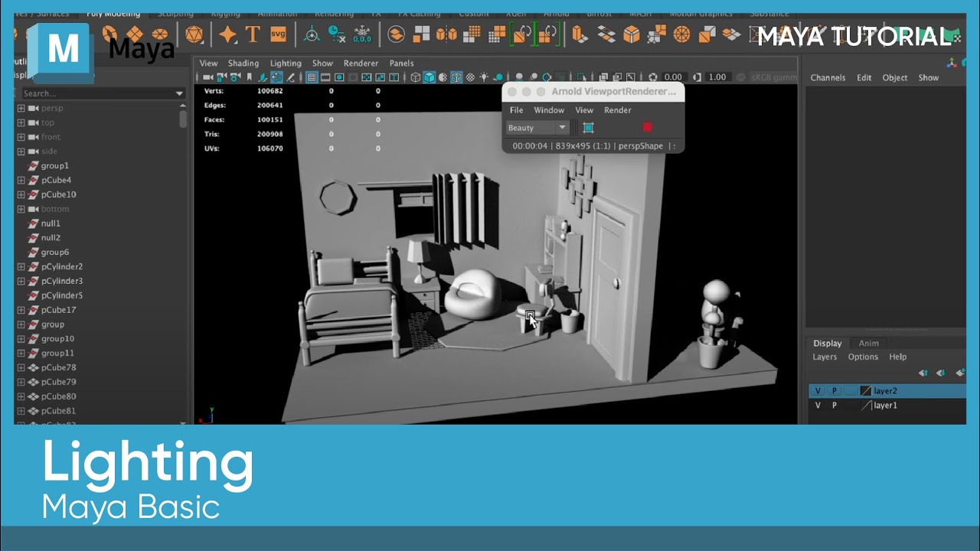Stop the Arnold render with red button

647,128
